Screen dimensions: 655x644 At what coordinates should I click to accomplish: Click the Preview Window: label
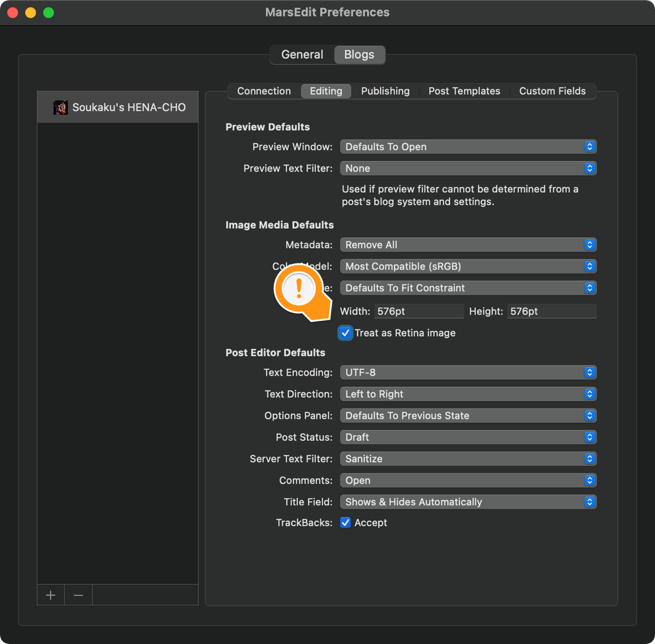(292, 147)
